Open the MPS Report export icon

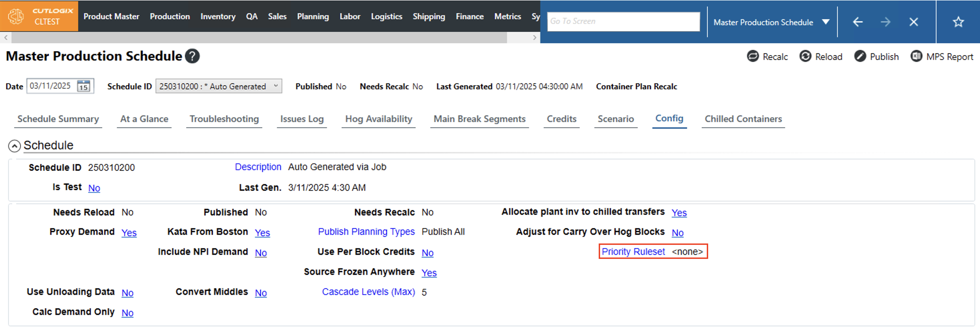[916, 56]
